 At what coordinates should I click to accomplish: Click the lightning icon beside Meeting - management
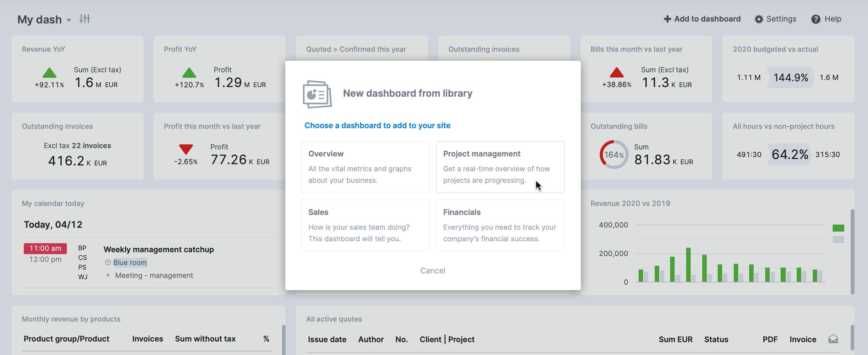(108, 275)
